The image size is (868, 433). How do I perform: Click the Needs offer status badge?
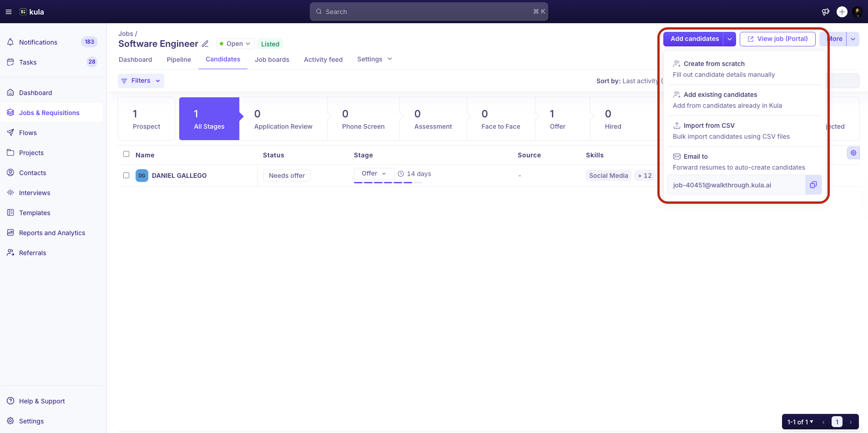click(287, 176)
